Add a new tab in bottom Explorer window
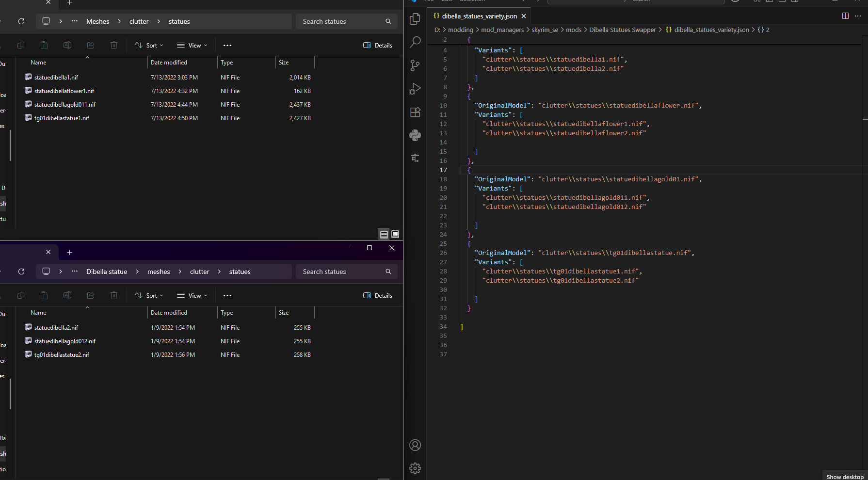The image size is (868, 480). click(69, 252)
